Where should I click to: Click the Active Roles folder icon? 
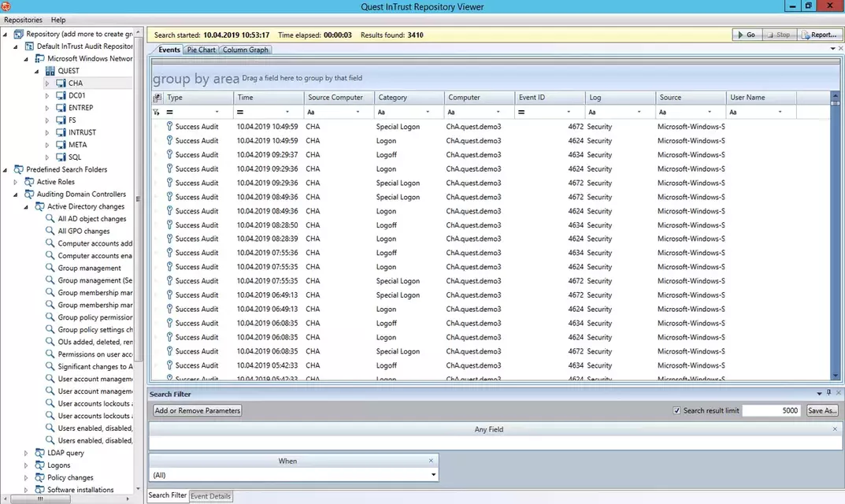click(29, 182)
